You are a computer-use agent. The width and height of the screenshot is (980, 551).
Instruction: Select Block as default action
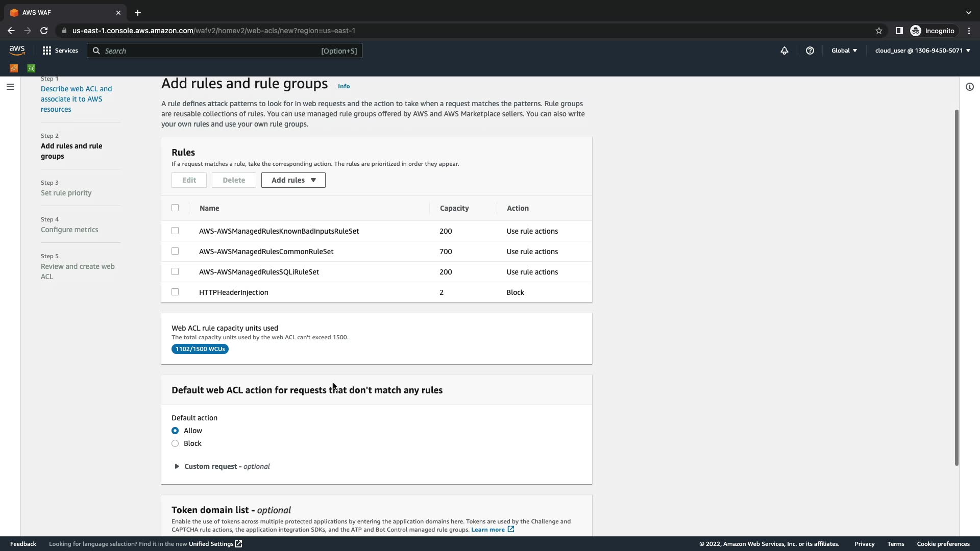pos(175,443)
